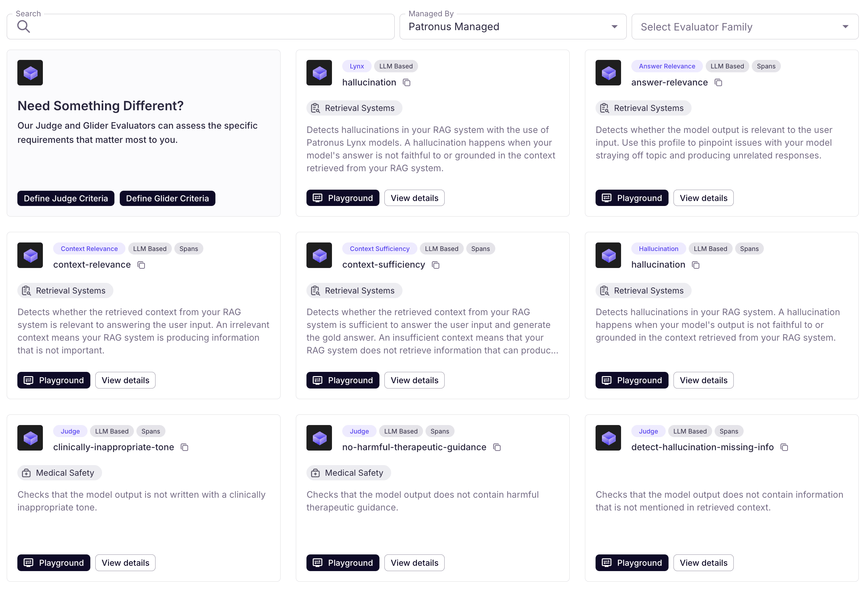View details of detect-hallucination-missing-info evaluator
This screenshot has height=592, width=868.
[x=703, y=563]
